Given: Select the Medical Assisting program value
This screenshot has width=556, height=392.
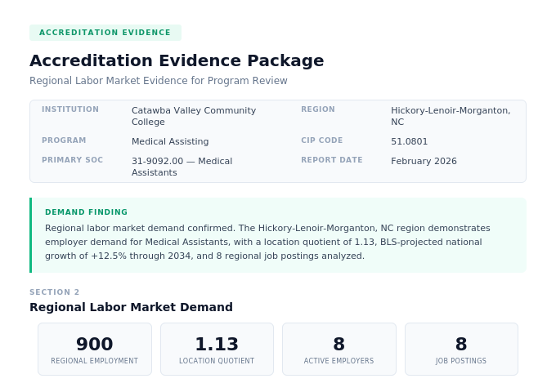Looking at the screenshot, I should click(x=170, y=141).
